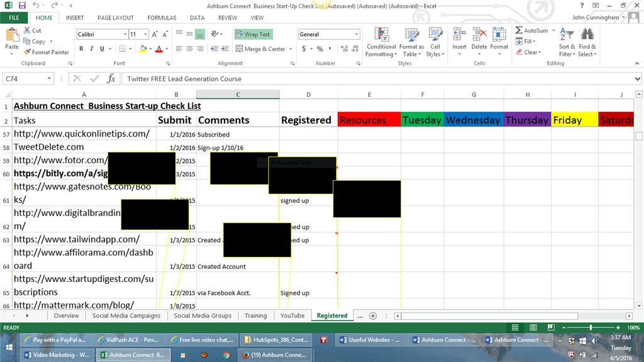Image resolution: width=644 pixels, height=362 pixels.
Task: Expand the formula bar
Action: (638, 79)
